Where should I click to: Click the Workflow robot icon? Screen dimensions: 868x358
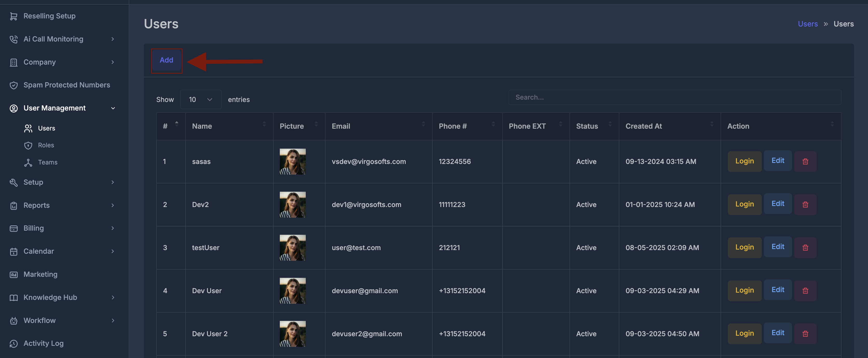[13, 321]
